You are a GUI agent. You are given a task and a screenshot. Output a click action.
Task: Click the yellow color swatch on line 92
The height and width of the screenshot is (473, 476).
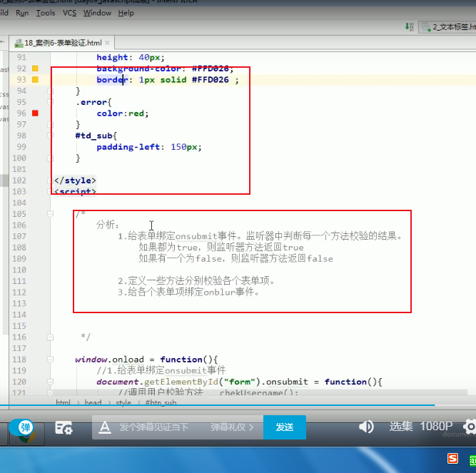[x=35, y=68]
